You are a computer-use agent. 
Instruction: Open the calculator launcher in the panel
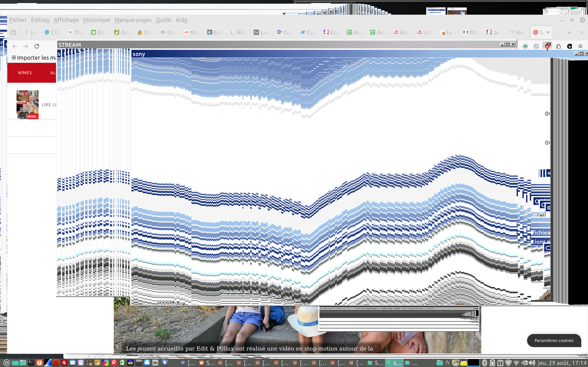[x=89, y=363]
